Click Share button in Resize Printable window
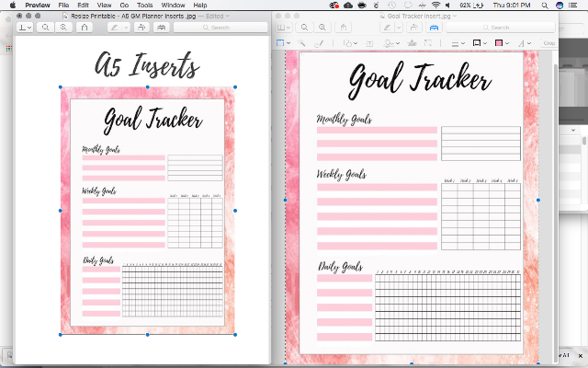Viewport: 588px width, 368px height. tap(85, 28)
